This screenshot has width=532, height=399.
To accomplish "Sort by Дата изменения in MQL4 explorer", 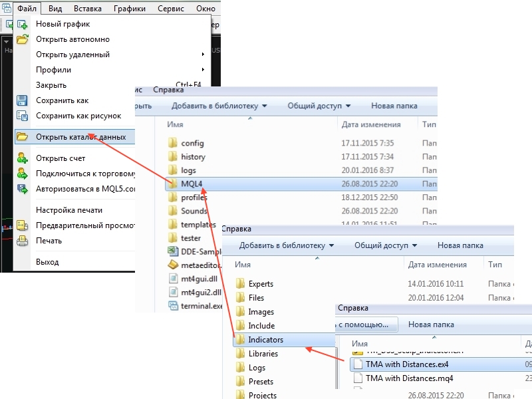I will pos(437,265).
